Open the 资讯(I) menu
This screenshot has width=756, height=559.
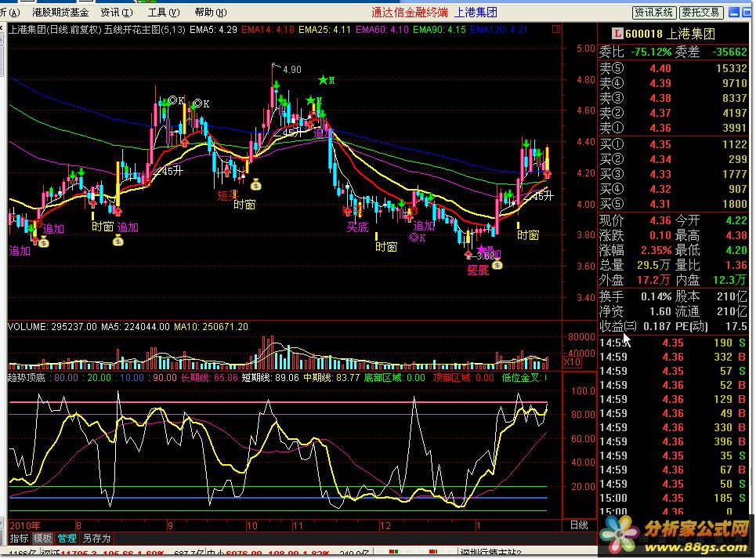pyautogui.click(x=117, y=13)
